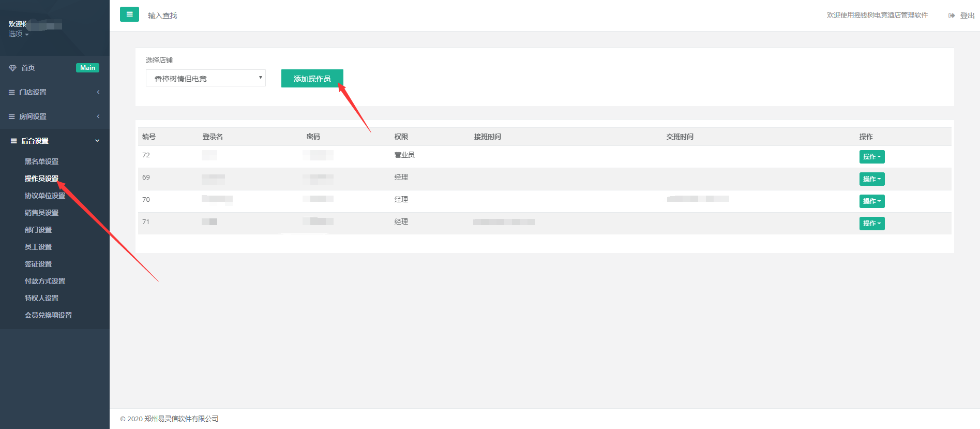Click the green Main badge

pos(87,68)
